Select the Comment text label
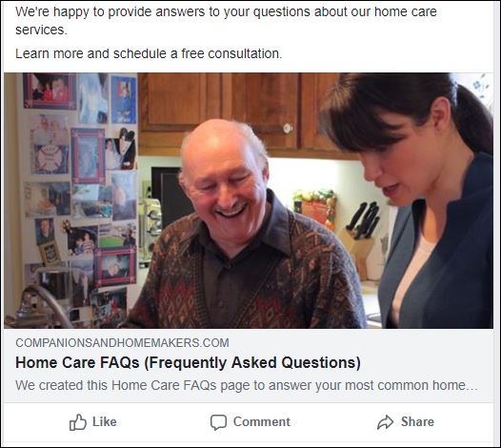Image resolution: width=501 pixels, height=448 pixels. (262, 421)
